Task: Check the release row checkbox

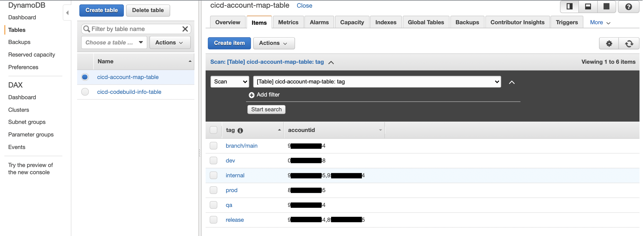Action: [x=214, y=220]
